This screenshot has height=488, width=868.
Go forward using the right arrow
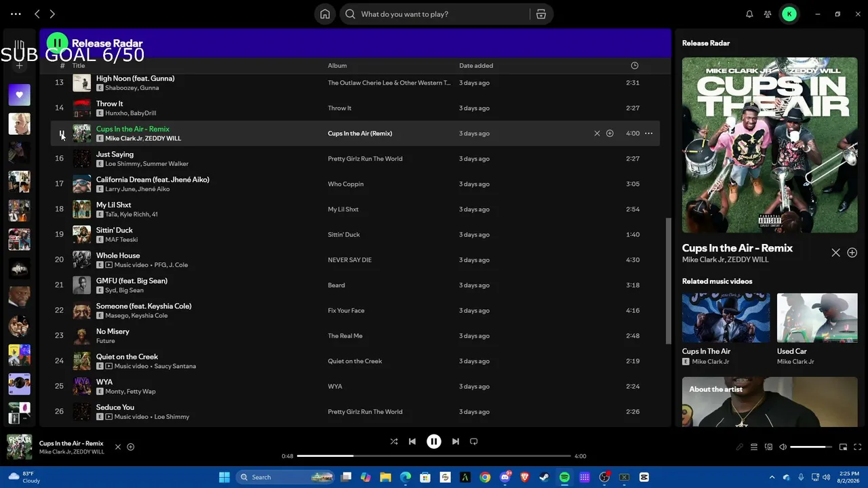tap(52, 14)
